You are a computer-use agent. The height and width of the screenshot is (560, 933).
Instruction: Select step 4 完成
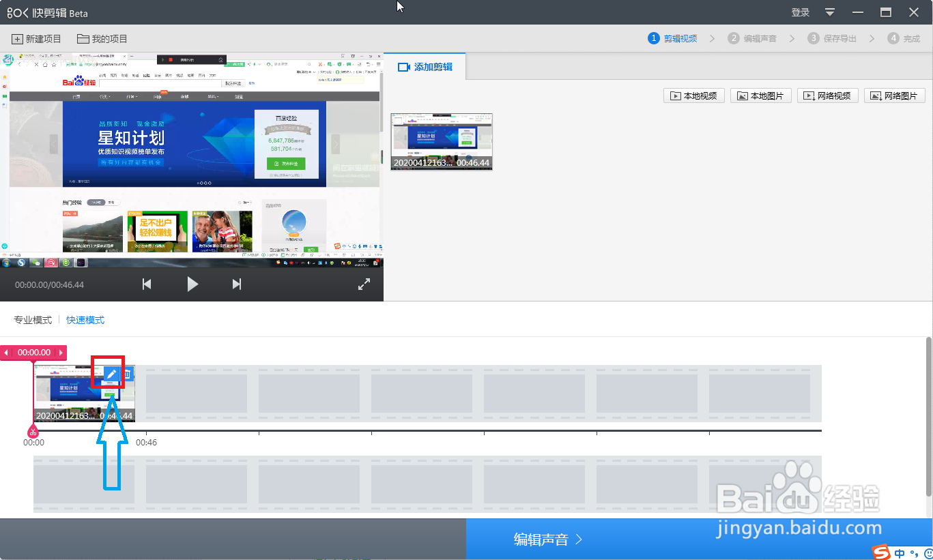tap(904, 38)
